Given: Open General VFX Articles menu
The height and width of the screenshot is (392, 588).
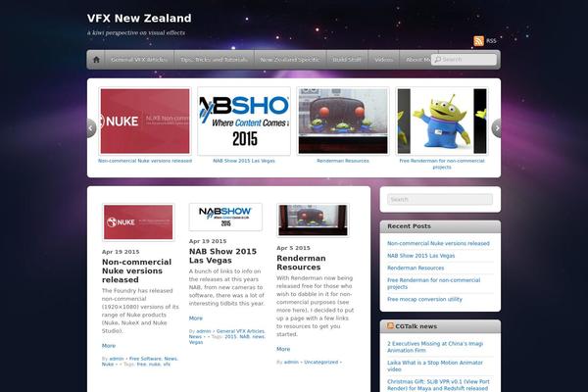Looking at the screenshot, I should pos(139,60).
